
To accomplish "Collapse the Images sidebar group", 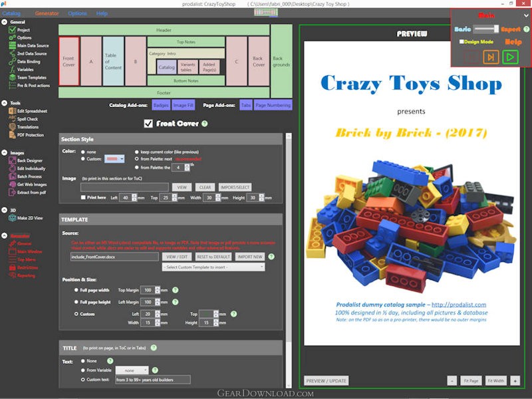I will tap(5, 153).
